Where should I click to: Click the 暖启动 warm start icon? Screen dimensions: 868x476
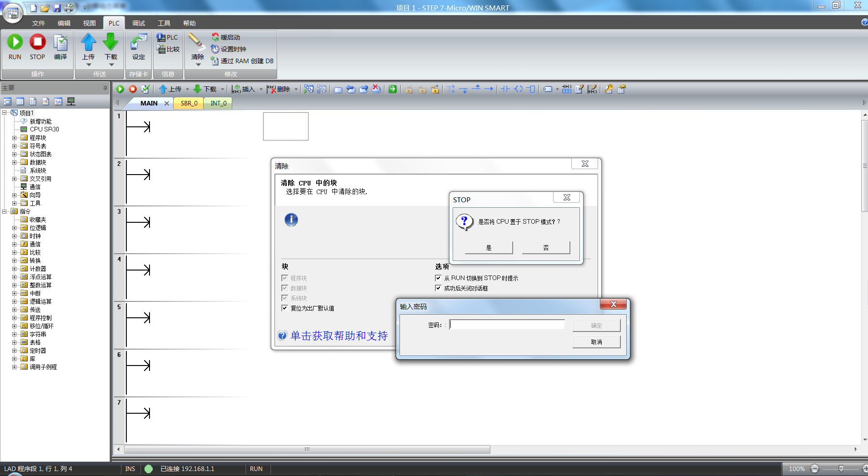tap(215, 37)
